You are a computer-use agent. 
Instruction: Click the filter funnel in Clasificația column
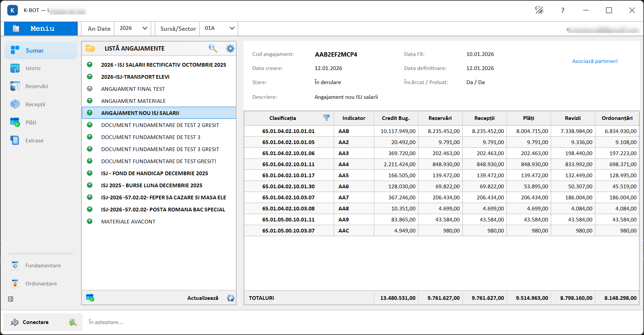pyautogui.click(x=326, y=118)
